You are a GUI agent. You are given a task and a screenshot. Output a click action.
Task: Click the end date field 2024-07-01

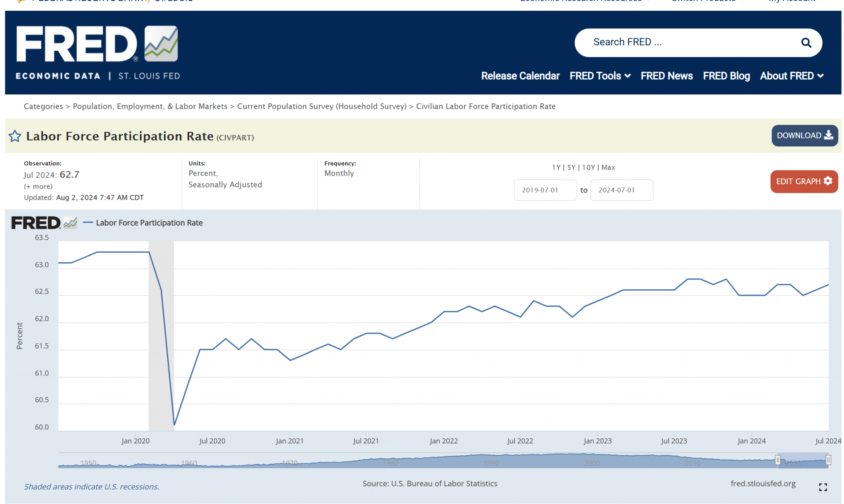[621, 190]
